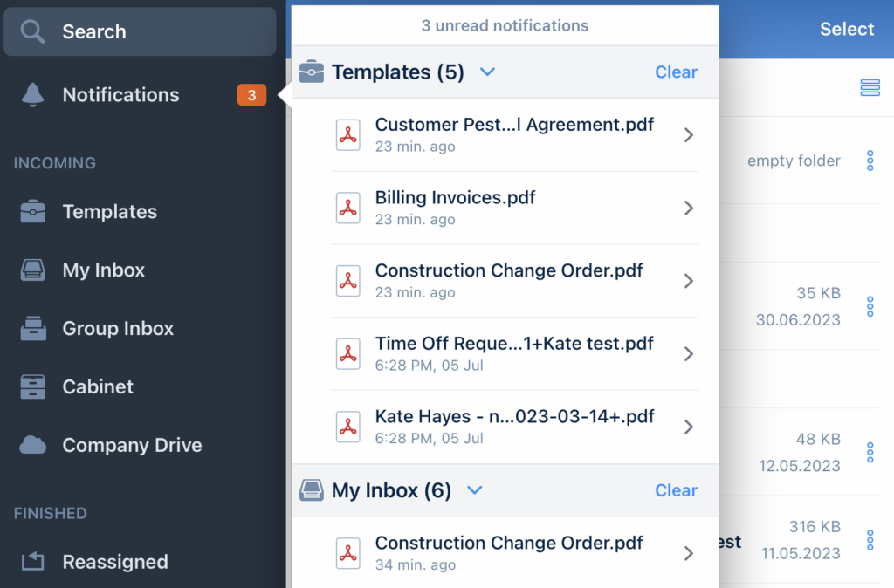
Task: Open Time Off Request Kate test.pdf notification
Action: (x=514, y=353)
